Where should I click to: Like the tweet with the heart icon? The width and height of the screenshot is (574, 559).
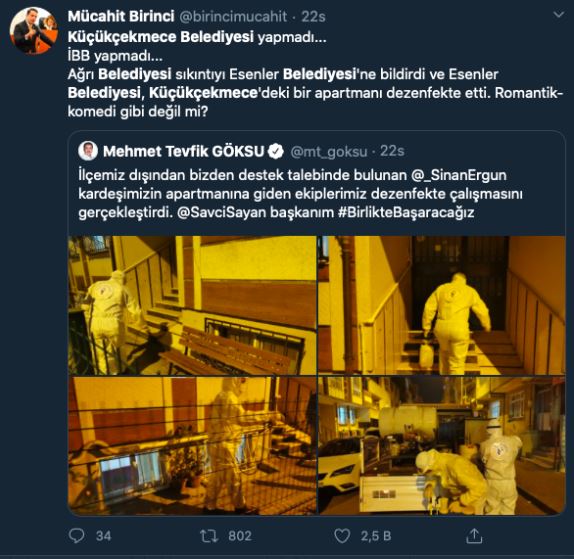coord(342,536)
